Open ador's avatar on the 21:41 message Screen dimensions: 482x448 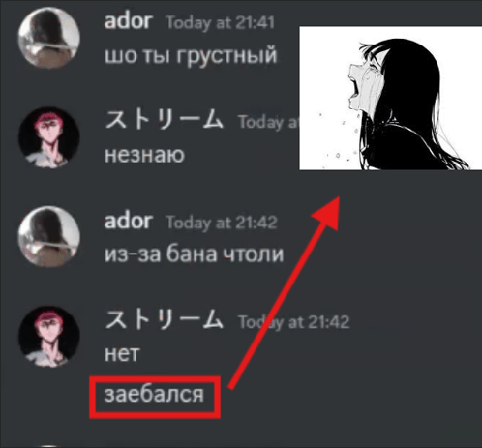tap(48, 38)
